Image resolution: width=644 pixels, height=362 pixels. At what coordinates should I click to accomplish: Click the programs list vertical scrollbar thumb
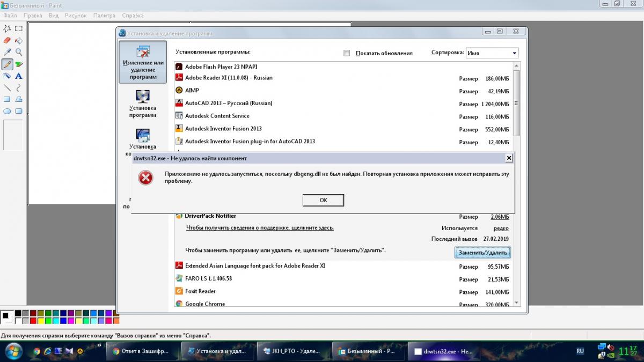[x=516, y=103]
